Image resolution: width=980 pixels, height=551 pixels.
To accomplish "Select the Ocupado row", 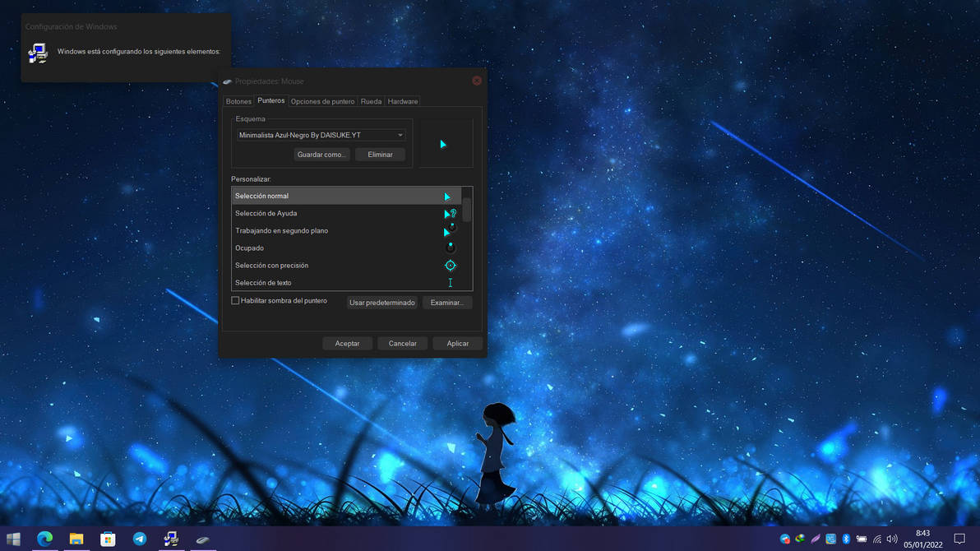I will [x=346, y=248].
